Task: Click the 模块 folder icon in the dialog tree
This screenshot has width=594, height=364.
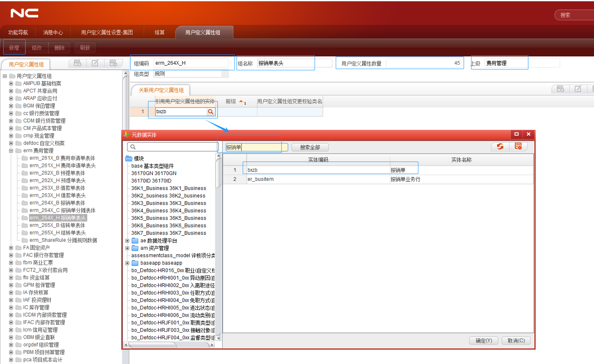Action: [x=129, y=158]
